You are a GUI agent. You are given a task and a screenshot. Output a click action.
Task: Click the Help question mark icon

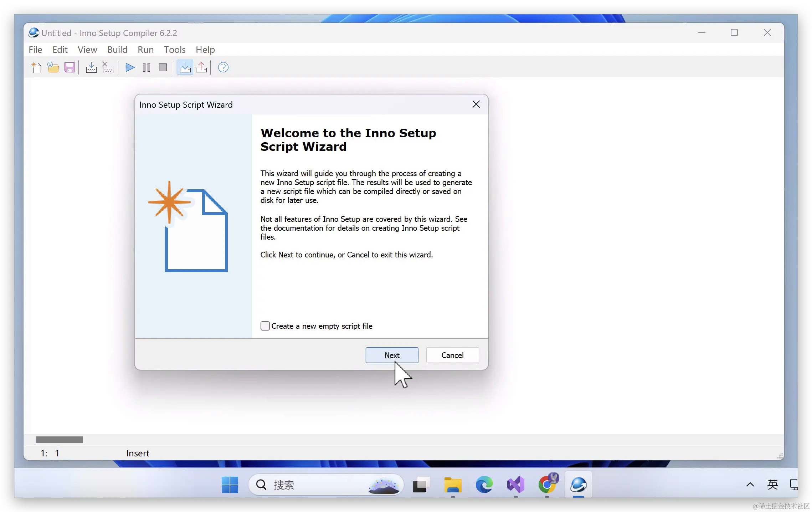coord(223,67)
